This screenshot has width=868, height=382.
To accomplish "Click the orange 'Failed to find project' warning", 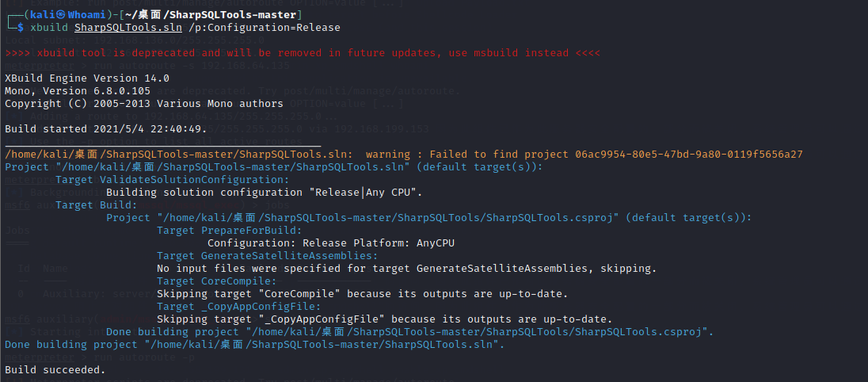I will [404, 155].
